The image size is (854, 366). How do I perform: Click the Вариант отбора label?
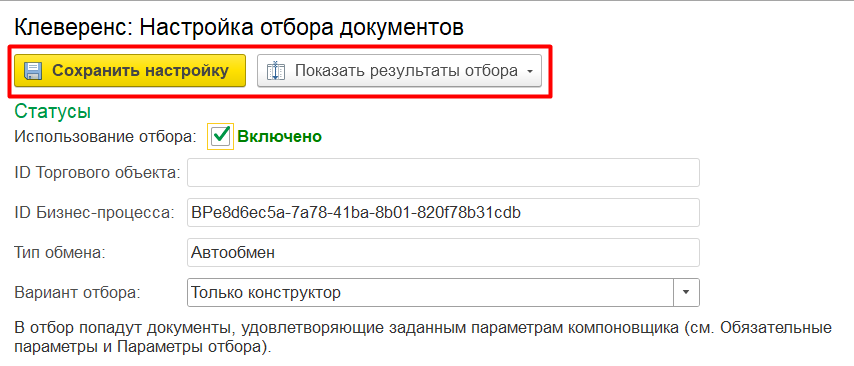[77, 293]
